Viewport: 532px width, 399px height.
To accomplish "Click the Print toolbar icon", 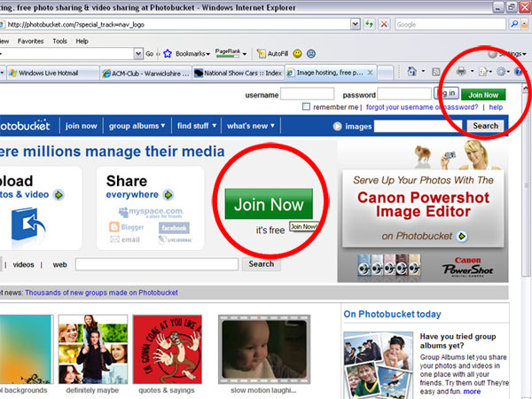I will pyautogui.click(x=461, y=71).
